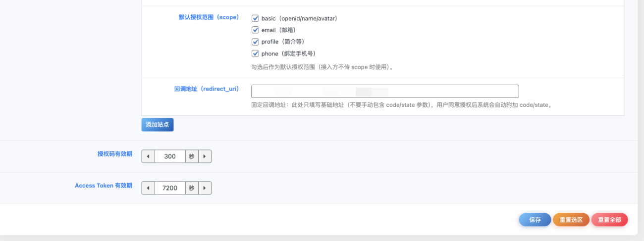The width and height of the screenshot is (644, 241).
Task: Save settings with the 保存 button
Action: [x=535, y=220]
